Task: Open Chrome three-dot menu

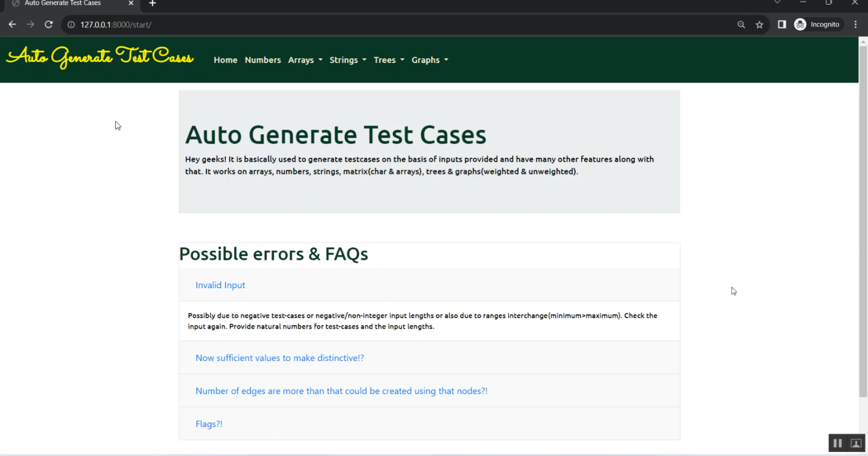Action: coord(855,24)
